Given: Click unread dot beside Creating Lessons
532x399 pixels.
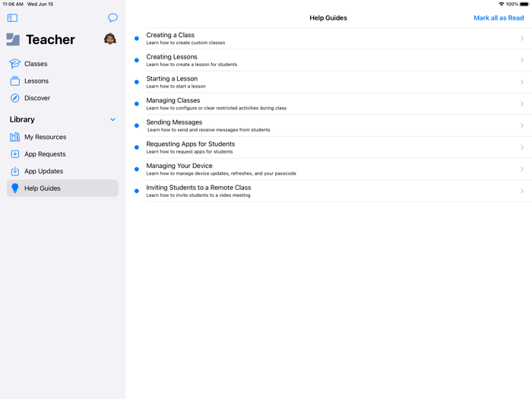Looking at the screenshot, I should click(137, 60).
